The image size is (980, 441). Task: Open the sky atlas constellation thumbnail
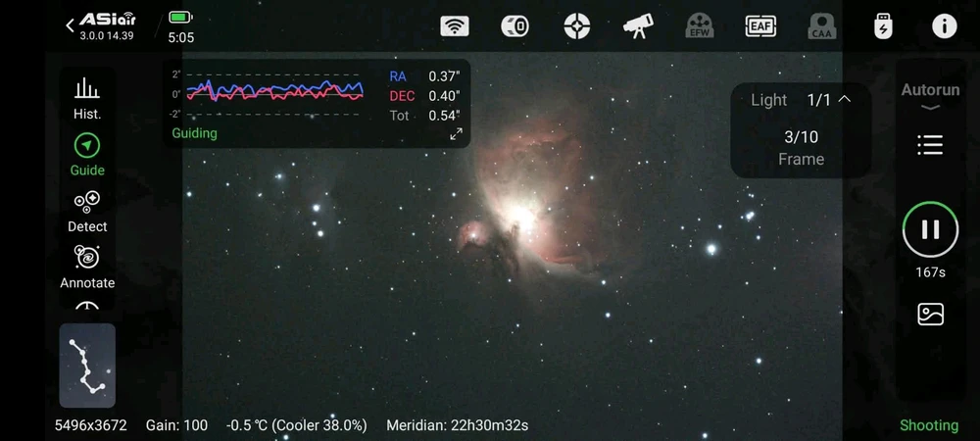tap(87, 366)
